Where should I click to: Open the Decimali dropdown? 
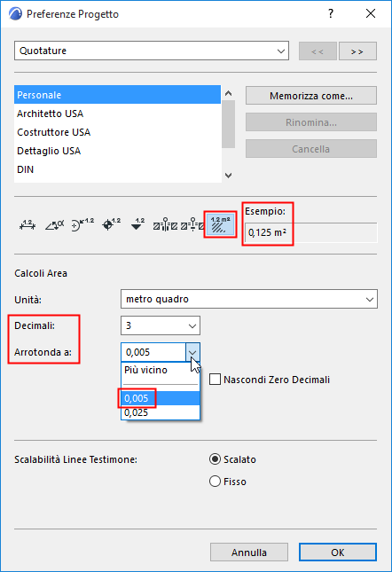click(x=161, y=325)
